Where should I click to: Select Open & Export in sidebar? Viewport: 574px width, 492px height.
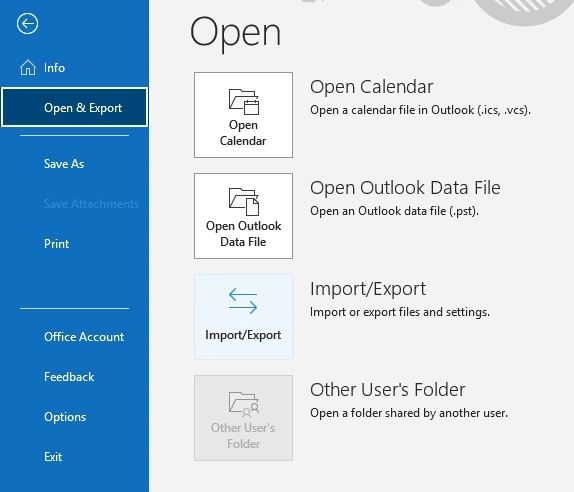point(74,107)
